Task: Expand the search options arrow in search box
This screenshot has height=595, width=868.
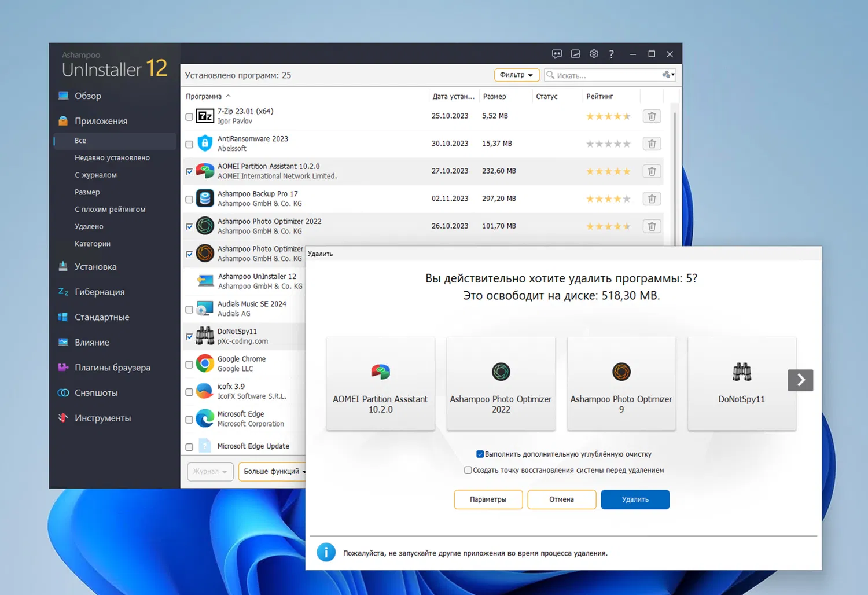Action: click(x=668, y=75)
